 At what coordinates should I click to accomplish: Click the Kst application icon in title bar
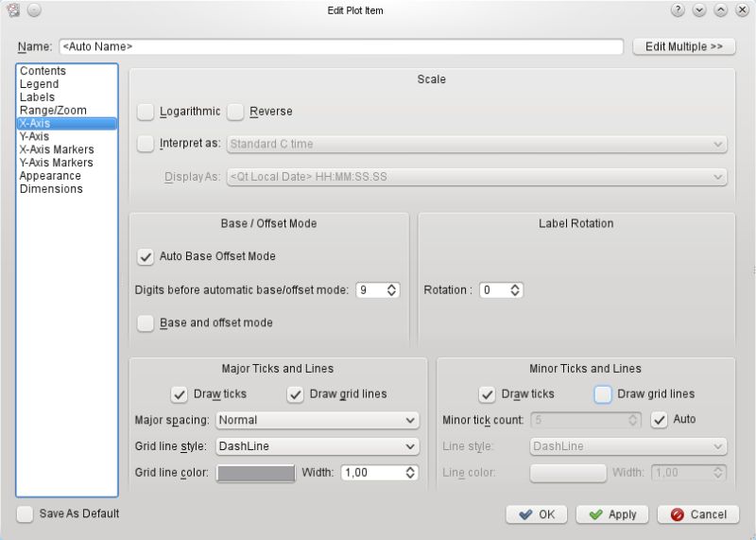(13, 10)
